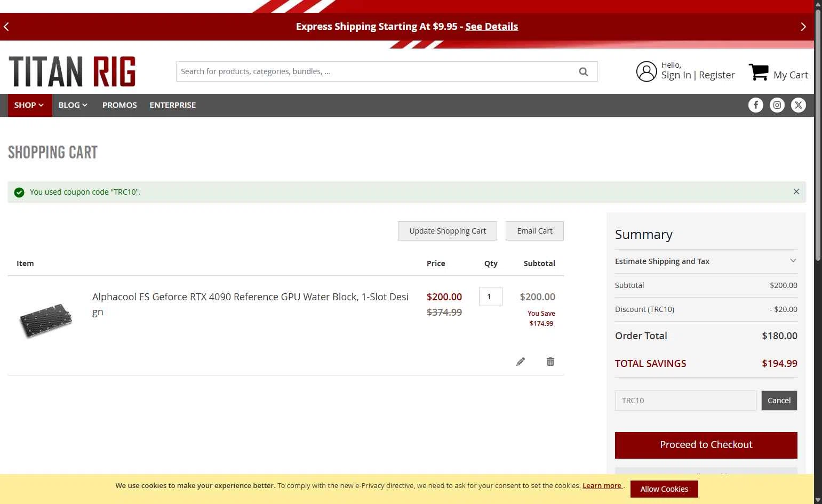This screenshot has width=822, height=504.
Task: Go to next promo banner arrow
Action: point(803,27)
